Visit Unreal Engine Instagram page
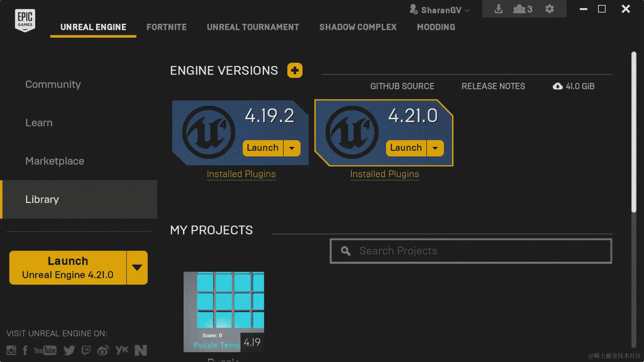The width and height of the screenshot is (644, 362). click(11, 350)
